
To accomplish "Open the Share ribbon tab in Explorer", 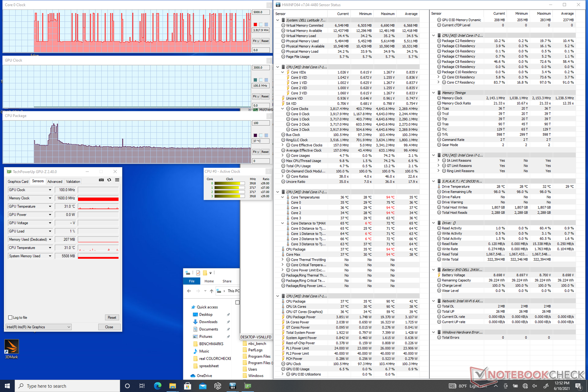I will pyautogui.click(x=227, y=281).
